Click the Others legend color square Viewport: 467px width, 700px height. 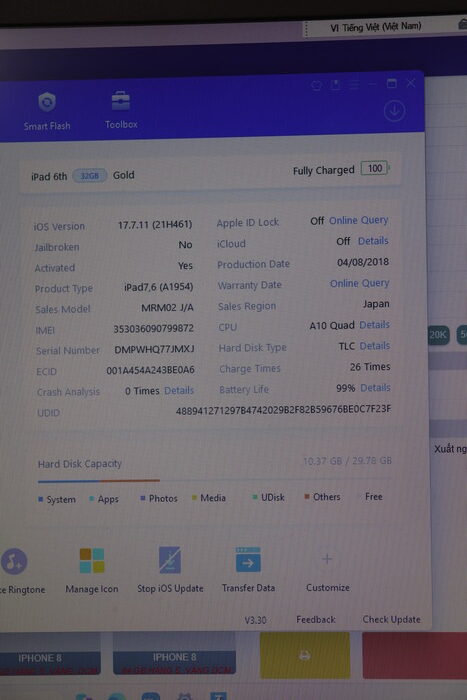tap(307, 496)
